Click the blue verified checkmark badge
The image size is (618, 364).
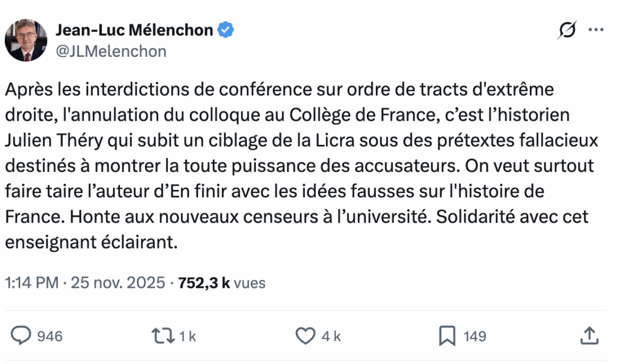226,30
